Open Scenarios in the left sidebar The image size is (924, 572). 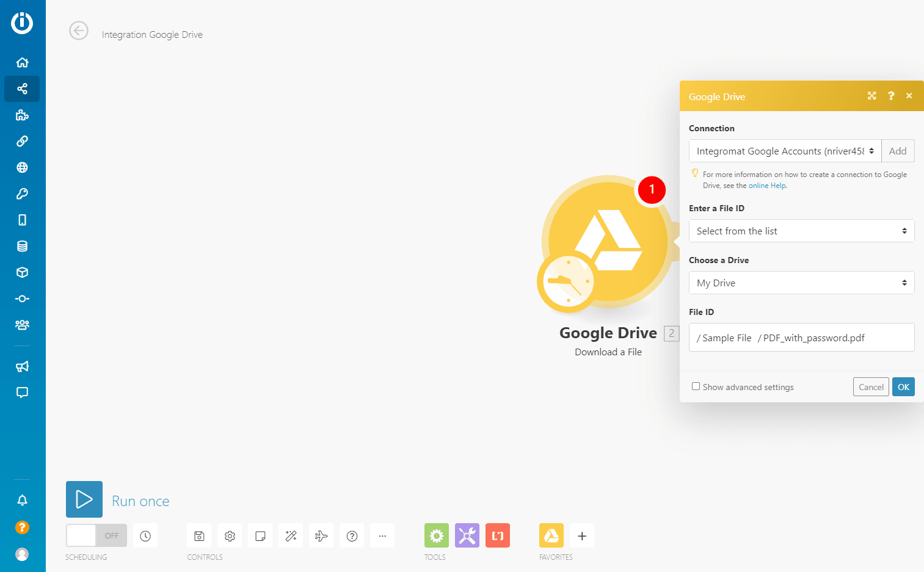point(22,89)
